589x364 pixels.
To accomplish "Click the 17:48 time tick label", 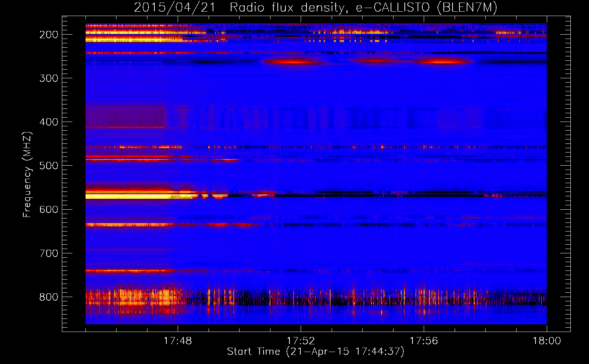I will [178, 341].
